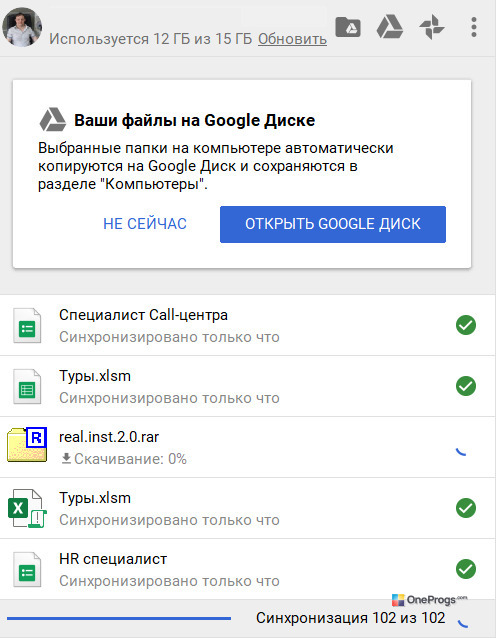Open the Google Photos pinwheel icon
499x638 pixels.
432,27
